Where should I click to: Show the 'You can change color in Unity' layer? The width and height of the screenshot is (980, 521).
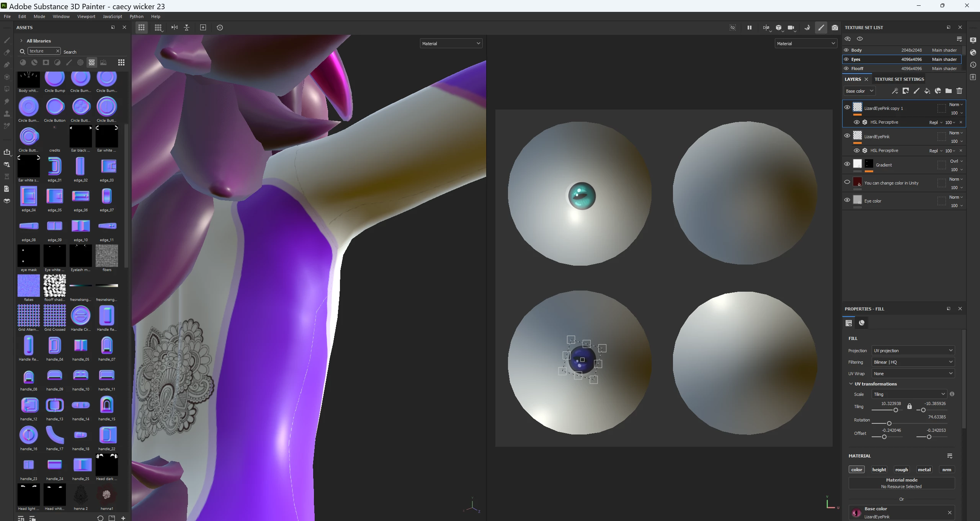pos(847,182)
